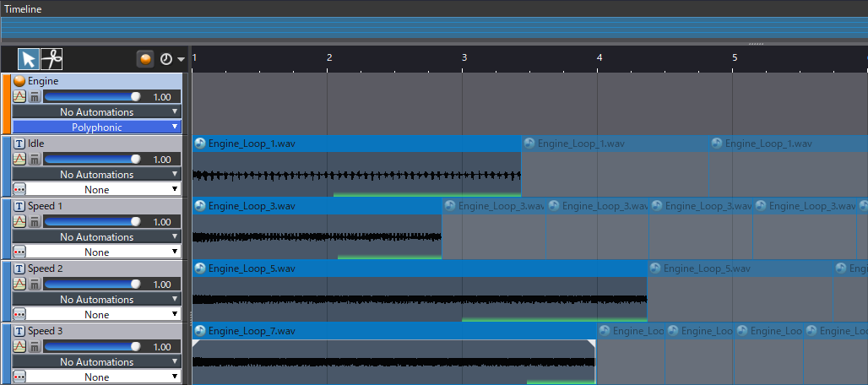Screen dimensions: 868x385
Task: Open Idle track None dropdown
Action: point(104,189)
